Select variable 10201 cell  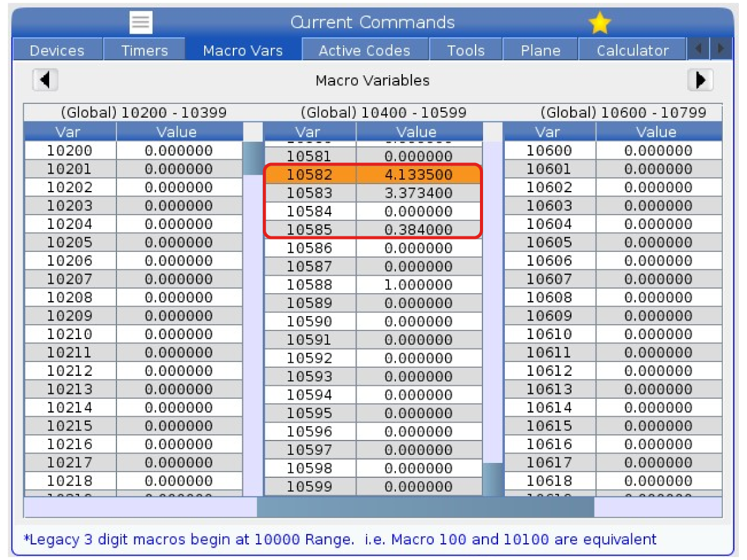[70, 169]
